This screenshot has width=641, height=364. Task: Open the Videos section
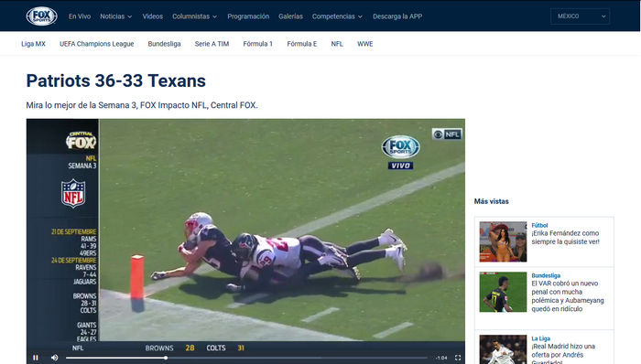(153, 16)
